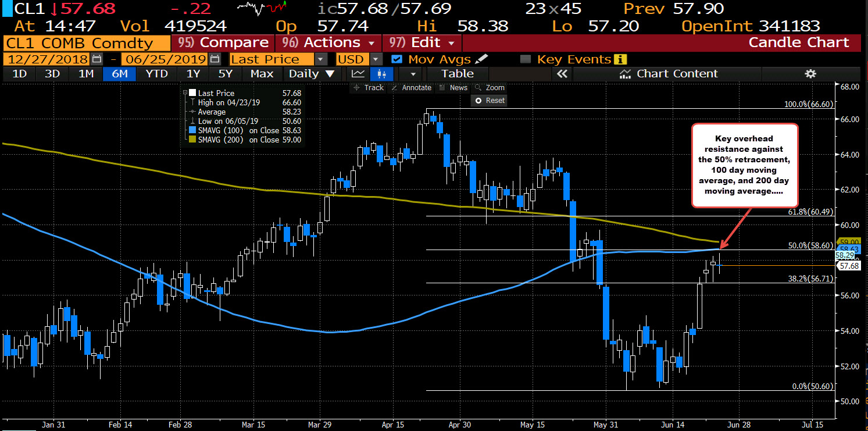The image size is (868, 431).
Task: Select the 1M range tab
Action: (x=86, y=74)
